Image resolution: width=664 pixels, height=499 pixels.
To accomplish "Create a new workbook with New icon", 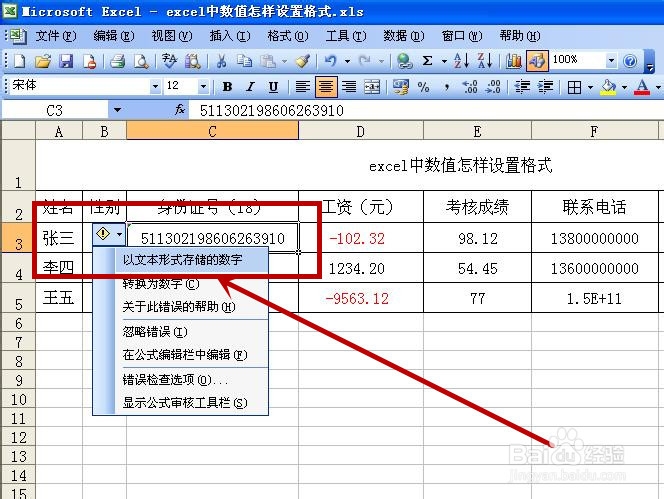I will (19, 61).
